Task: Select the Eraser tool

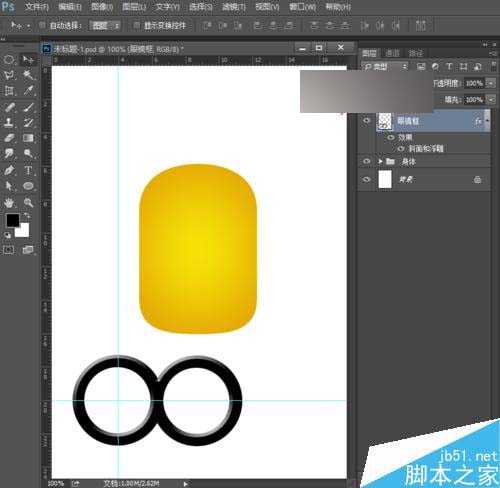Action: 9,138
